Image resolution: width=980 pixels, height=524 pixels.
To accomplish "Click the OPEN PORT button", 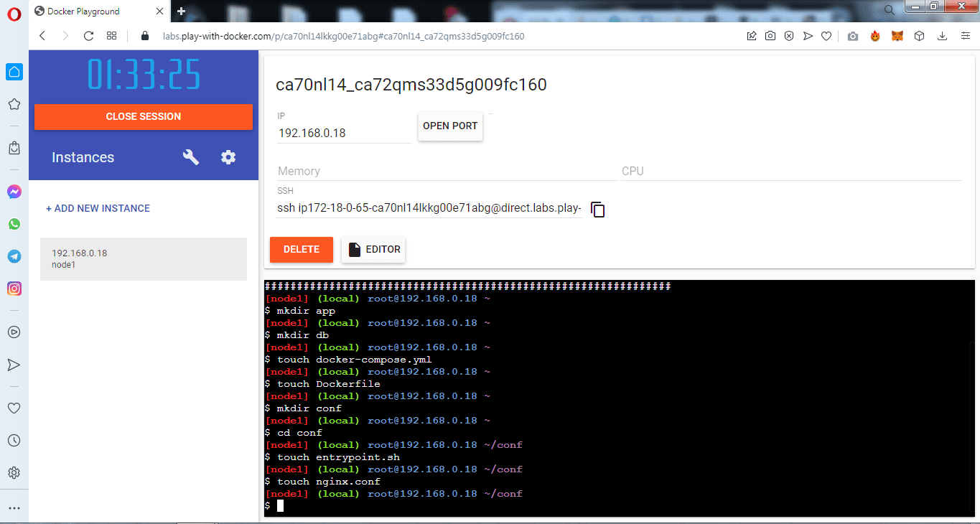I will tap(450, 126).
